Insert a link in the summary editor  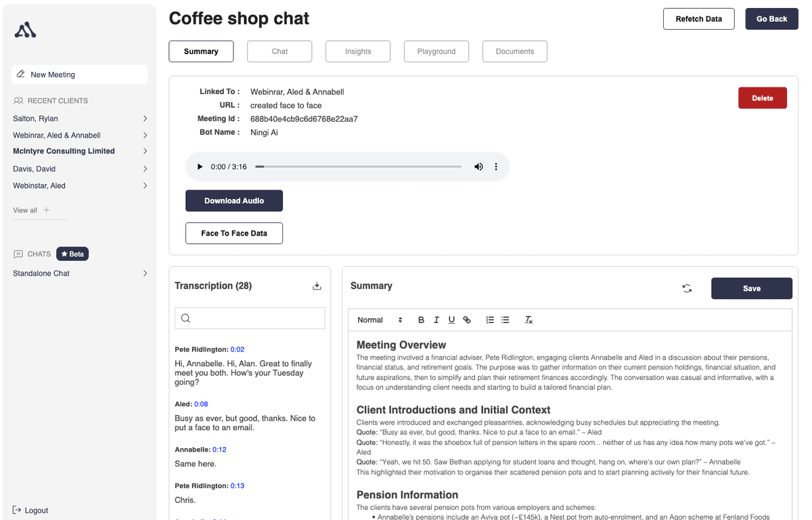(467, 320)
